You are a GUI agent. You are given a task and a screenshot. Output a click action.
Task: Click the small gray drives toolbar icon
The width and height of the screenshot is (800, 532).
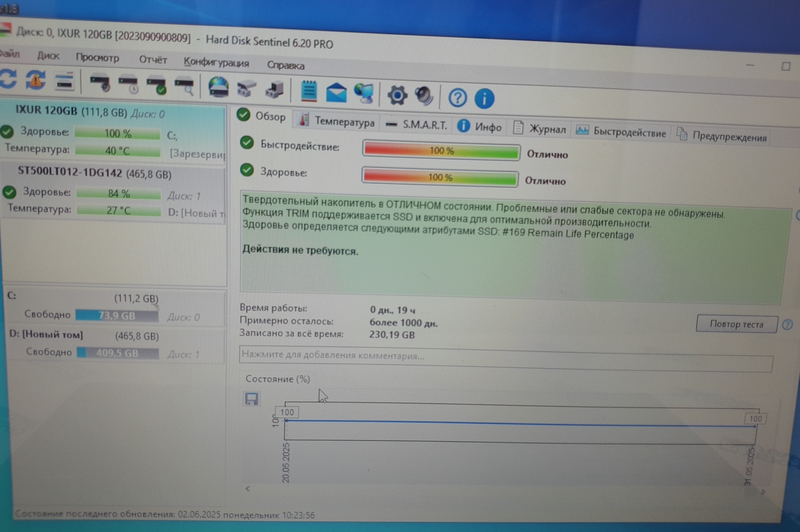click(x=246, y=89)
